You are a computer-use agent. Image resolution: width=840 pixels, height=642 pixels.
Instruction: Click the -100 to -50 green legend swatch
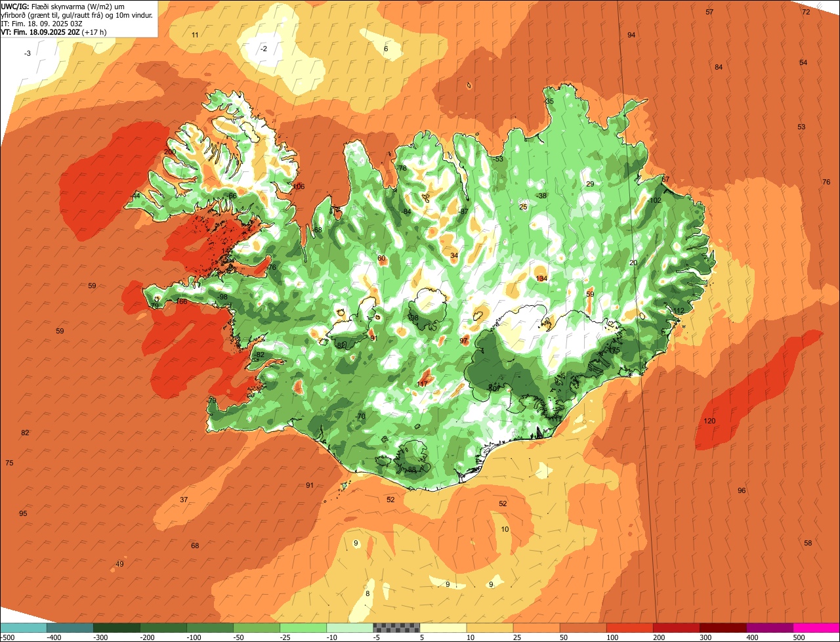click(209, 628)
